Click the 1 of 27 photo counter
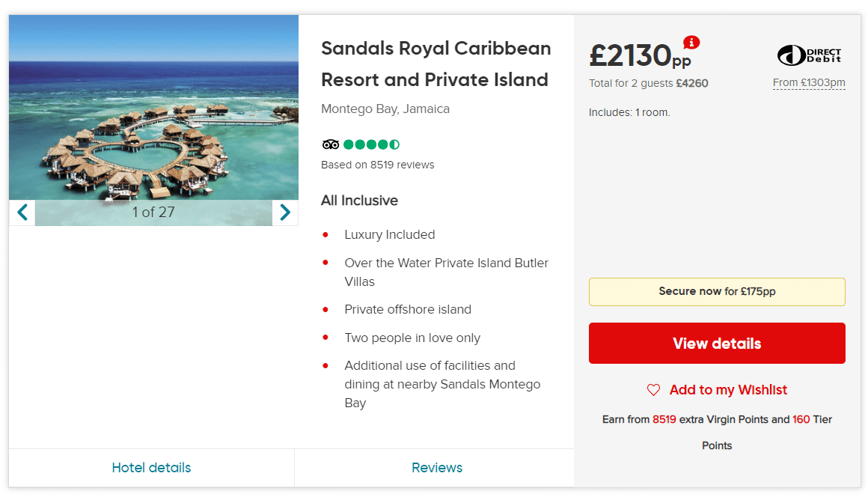The height and width of the screenshot is (497, 868). click(153, 213)
